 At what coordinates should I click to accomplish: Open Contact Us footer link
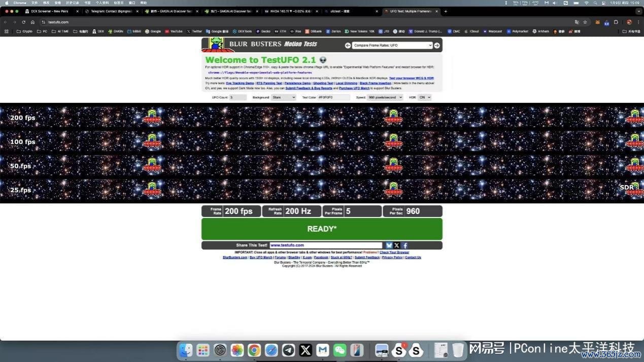tap(413, 258)
